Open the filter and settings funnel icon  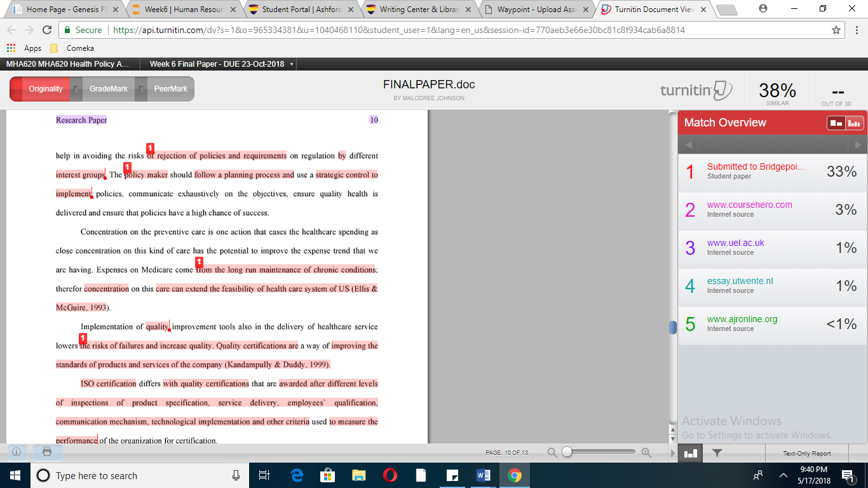pyautogui.click(x=717, y=453)
